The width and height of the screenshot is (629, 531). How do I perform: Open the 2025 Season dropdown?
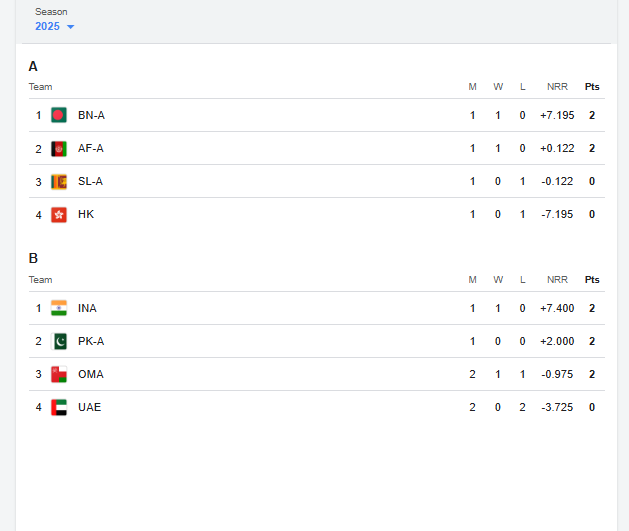48,26
